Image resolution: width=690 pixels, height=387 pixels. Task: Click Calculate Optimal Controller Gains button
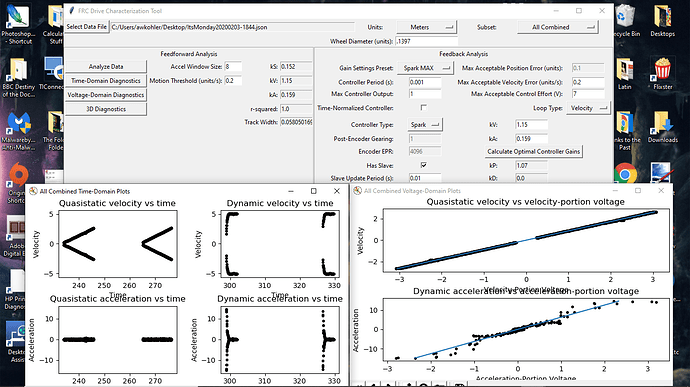pyautogui.click(x=533, y=151)
